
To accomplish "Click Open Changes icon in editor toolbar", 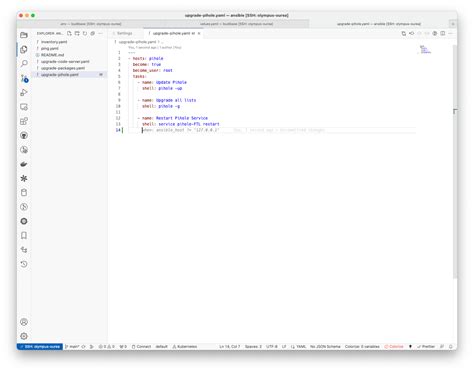I will click(x=404, y=33).
